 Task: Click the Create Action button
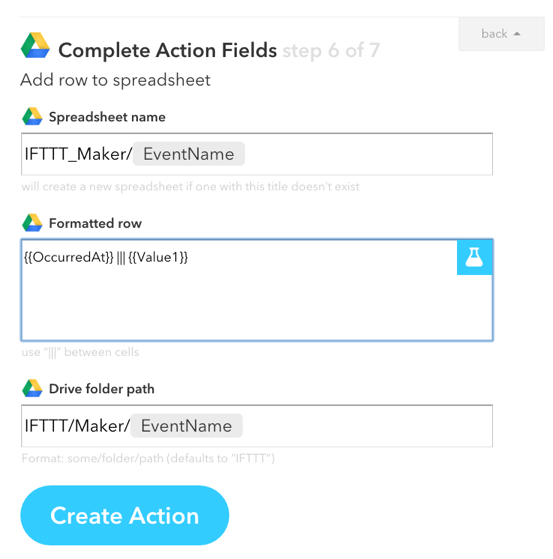pos(124,515)
